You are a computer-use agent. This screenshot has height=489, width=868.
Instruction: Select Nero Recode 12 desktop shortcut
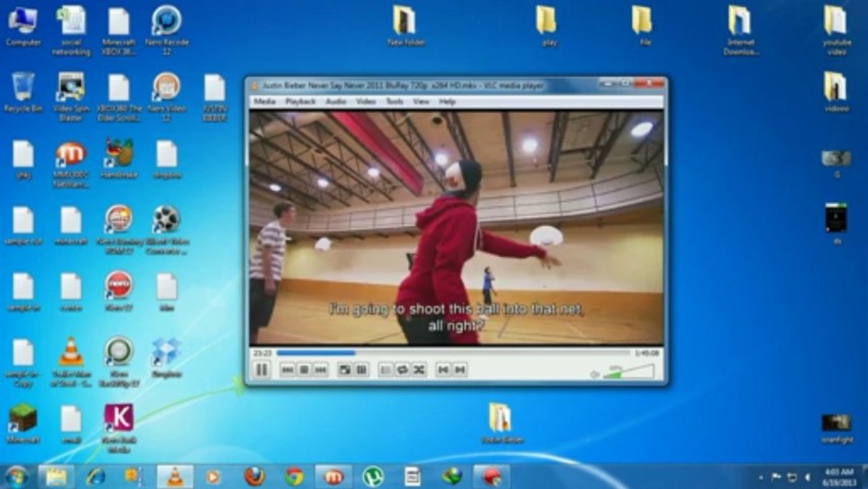pos(166,30)
